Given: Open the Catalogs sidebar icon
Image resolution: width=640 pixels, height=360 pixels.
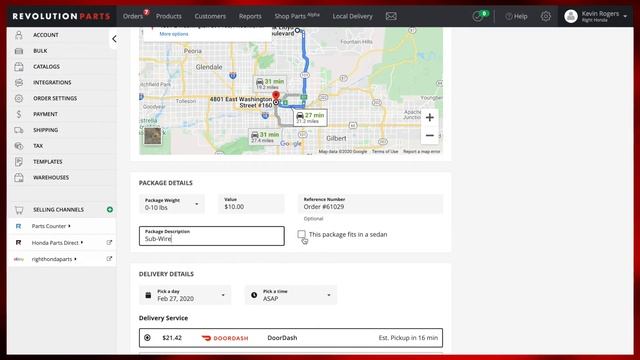Looking at the screenshot, I should (x=19, y=67).
